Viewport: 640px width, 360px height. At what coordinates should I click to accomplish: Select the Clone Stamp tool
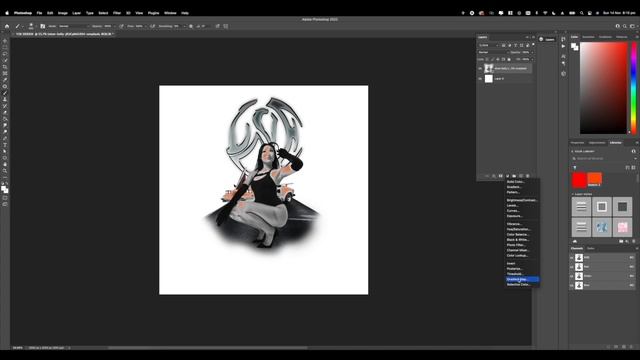click(x=5, y=99)
